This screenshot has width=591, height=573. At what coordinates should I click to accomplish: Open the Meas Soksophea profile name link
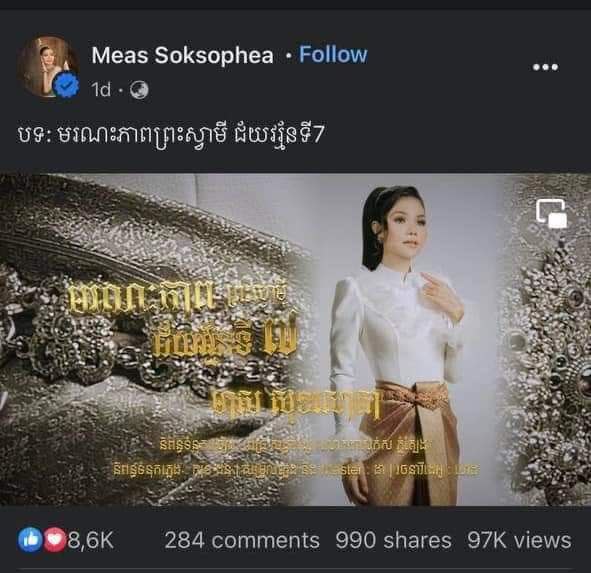pyautogui.click(x=182, y=55)
